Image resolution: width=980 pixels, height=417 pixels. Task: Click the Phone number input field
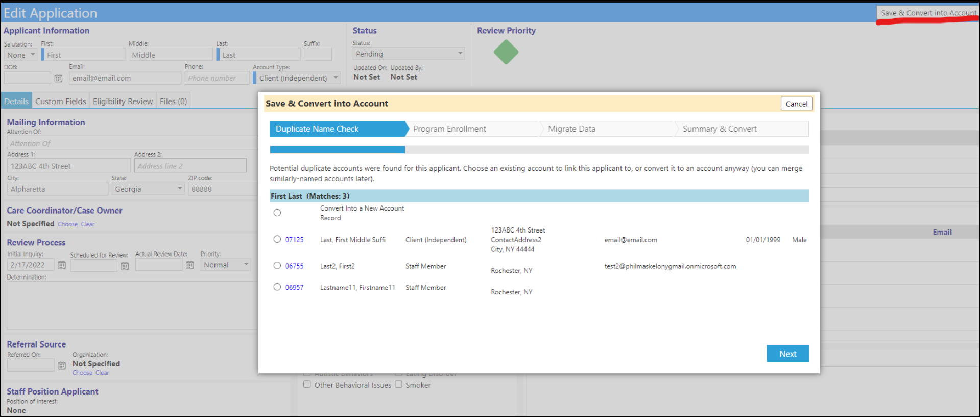pos(217,78)
